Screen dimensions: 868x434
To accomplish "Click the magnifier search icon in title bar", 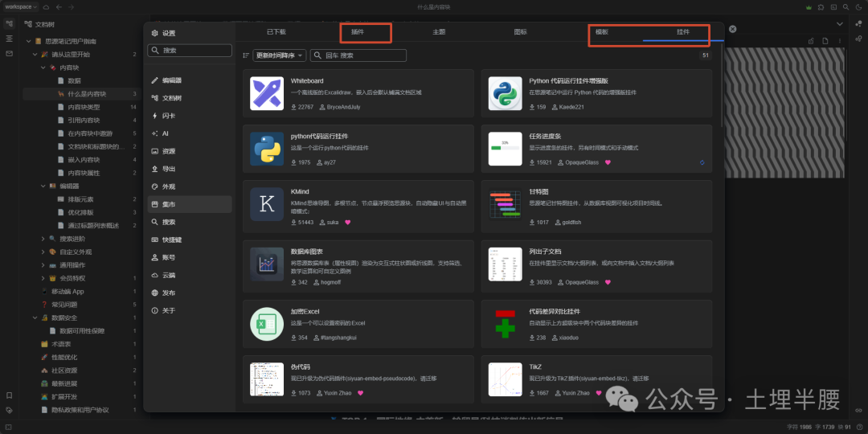I will coord(845,7).
